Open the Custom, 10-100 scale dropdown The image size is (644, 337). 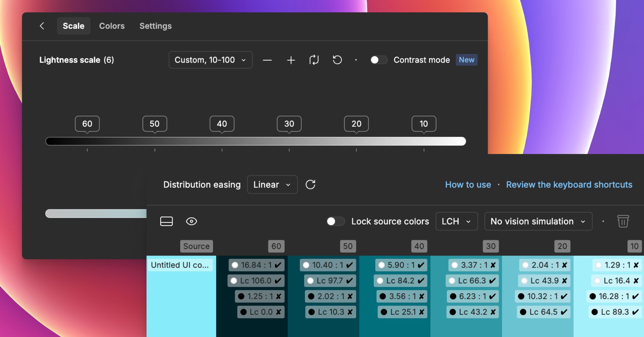(x=210, y=60)
